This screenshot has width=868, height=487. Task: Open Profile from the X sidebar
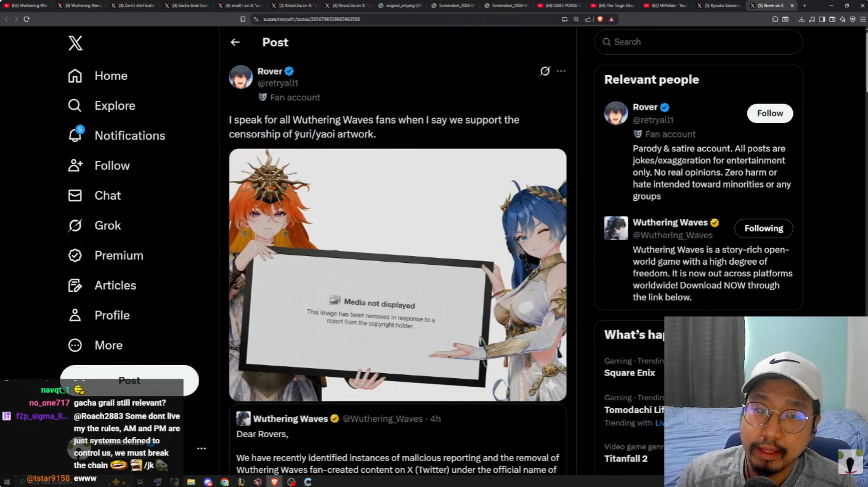tap(99, 315)
